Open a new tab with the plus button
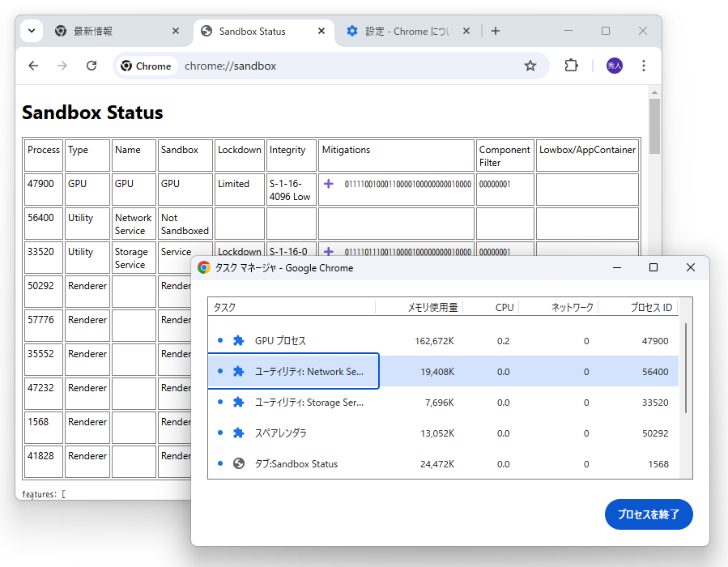Image resolution: width=728 pixels, height=567 pixels. tap(495, 30)
